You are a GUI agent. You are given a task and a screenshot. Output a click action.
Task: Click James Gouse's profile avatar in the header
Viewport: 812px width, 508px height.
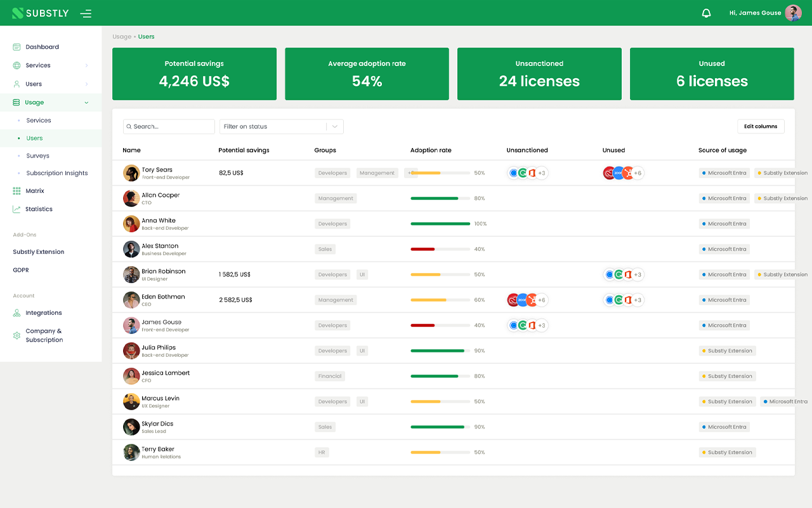pos(793,13)
